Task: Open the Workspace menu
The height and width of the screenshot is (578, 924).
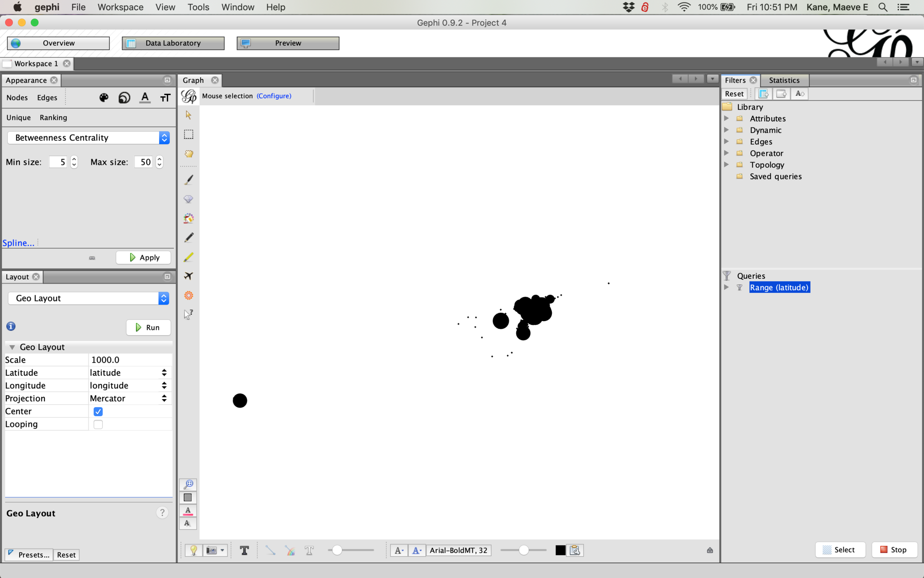Action: [120, 7]
